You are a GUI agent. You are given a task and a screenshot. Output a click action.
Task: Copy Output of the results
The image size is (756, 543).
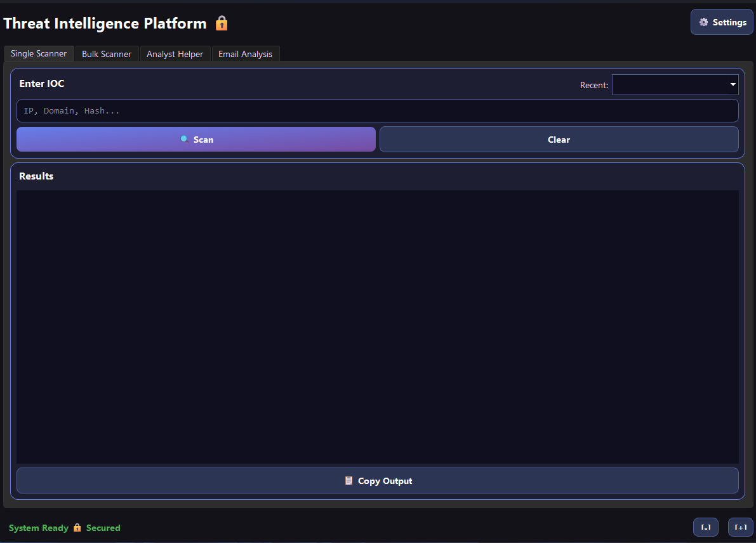378,480
